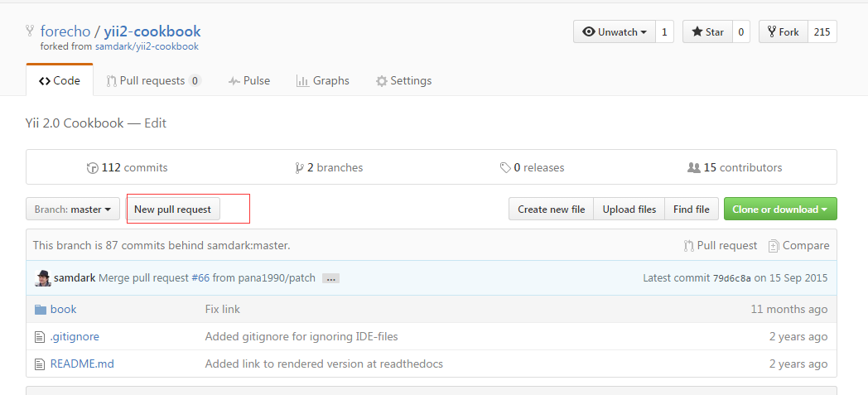The image size is (868, 395).
Task: Click the Edit description link
Action: coord(155,123)
